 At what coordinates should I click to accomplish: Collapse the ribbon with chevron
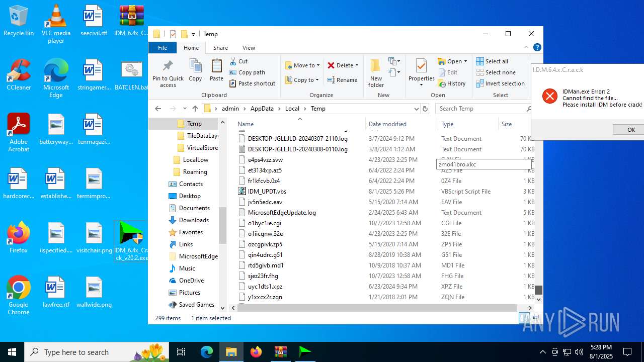pyautogui.click(x=527, y=47)
